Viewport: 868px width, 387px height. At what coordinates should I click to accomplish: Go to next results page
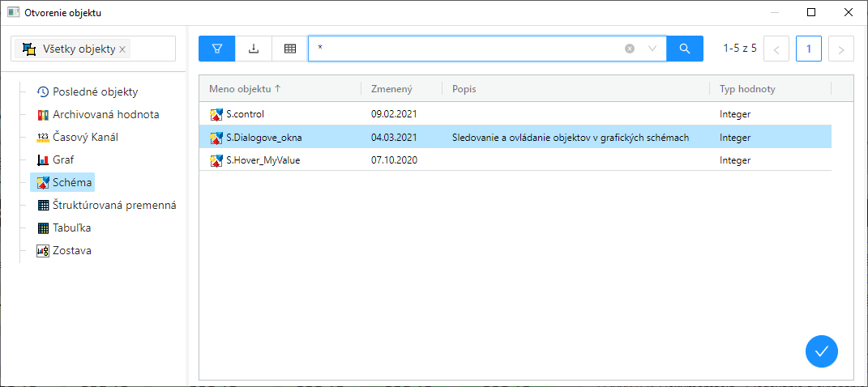click(x=841, y=49)
